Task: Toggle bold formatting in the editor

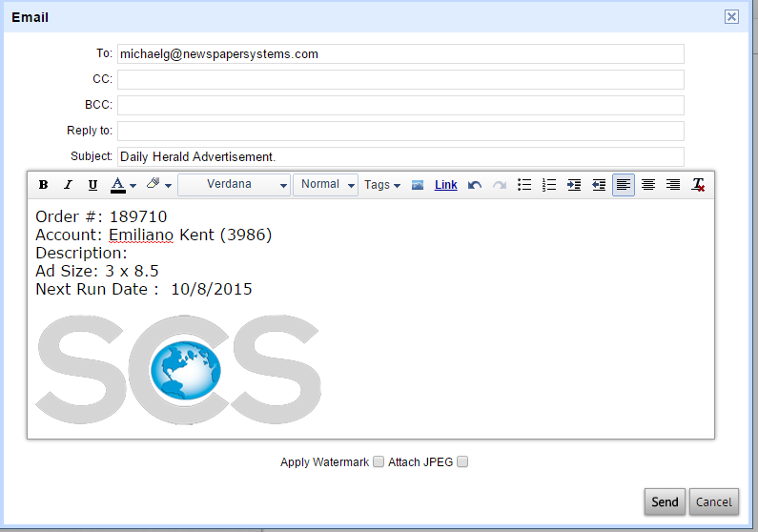Action: [43, 185]
